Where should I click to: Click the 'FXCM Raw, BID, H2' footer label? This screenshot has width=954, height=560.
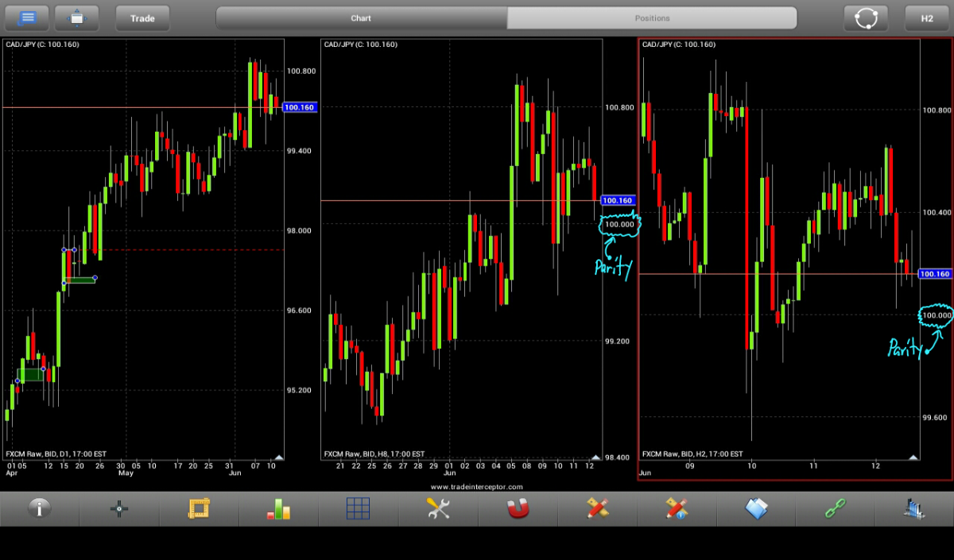692,454
